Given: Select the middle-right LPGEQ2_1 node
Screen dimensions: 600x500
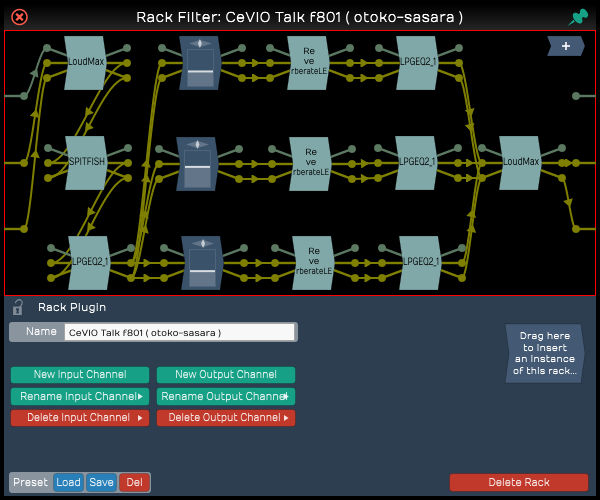Looking at the screenshot, I should coord(416,163).
